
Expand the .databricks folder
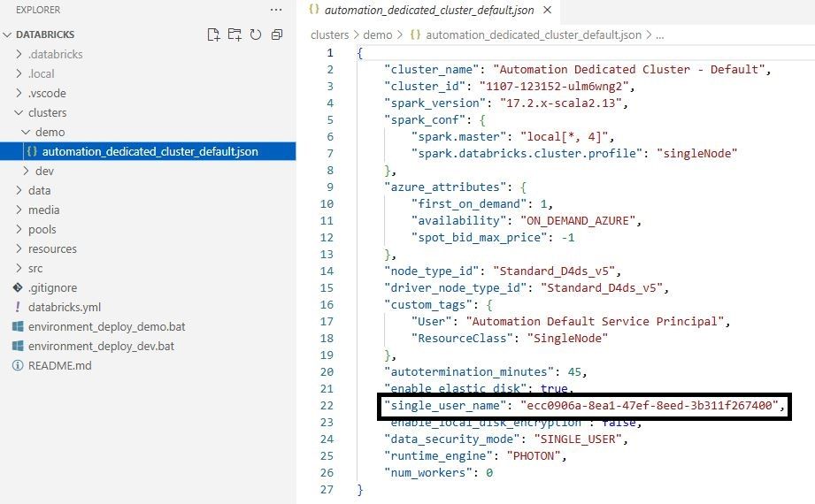click(19, 54)
